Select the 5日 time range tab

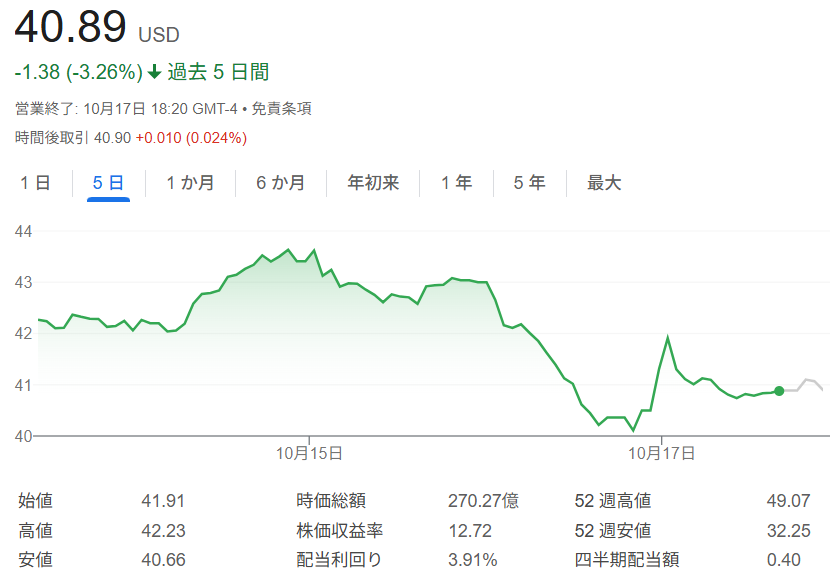pyautogui.click(x=108, y=183)
